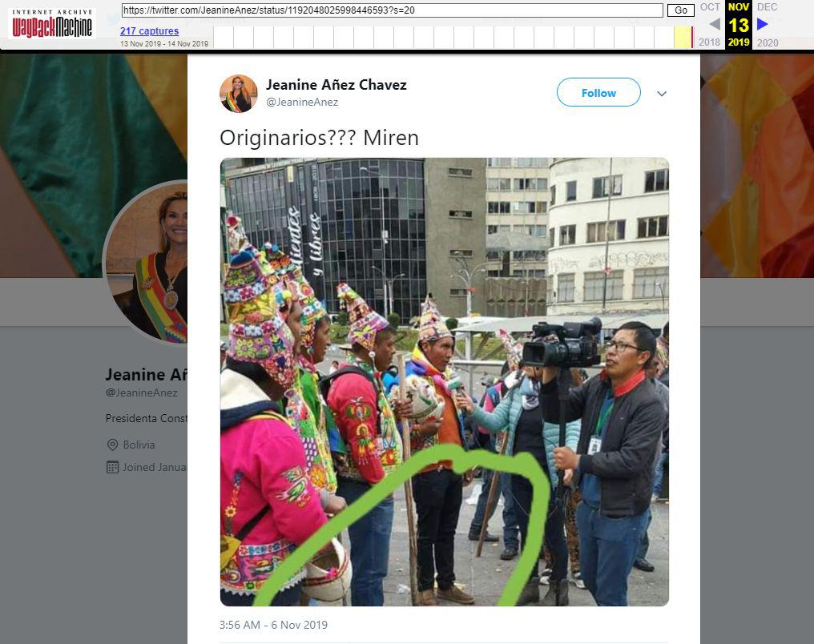Open the tweet timestamp 6 Nov 2019
This screenshot has height=644, width=814.
pyautogui.click(x=273, y=625)
